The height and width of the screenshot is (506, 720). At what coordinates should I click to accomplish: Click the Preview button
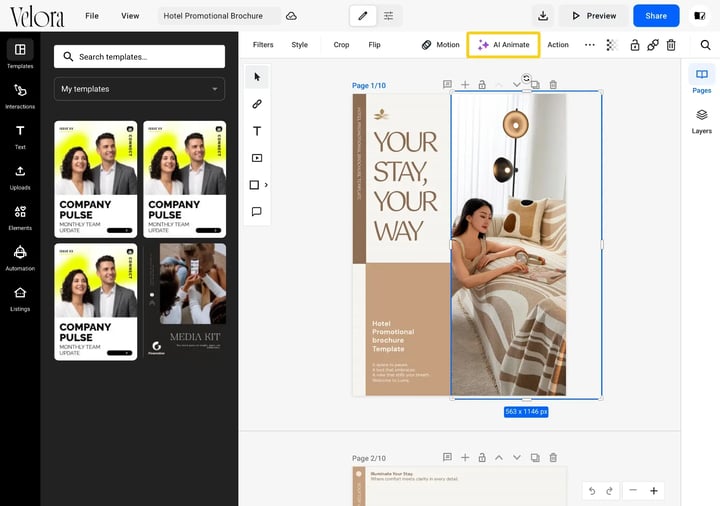[x=594, y=16]
